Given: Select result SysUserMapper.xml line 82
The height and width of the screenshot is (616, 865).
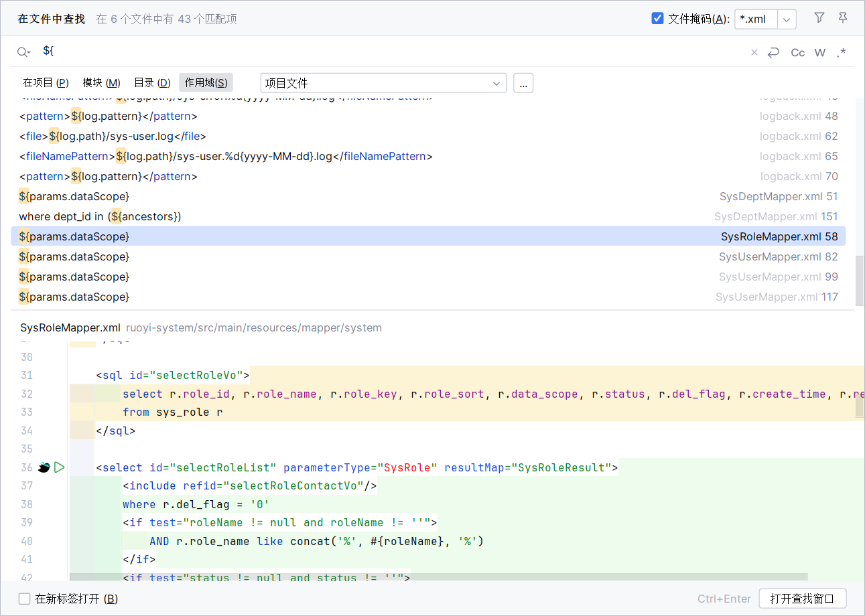Looking at the screenshot, I should pos(429,256).
